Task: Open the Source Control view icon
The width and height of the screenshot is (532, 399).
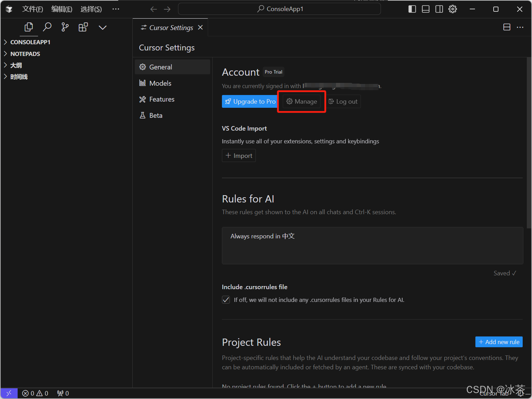Action: point(65,27)
